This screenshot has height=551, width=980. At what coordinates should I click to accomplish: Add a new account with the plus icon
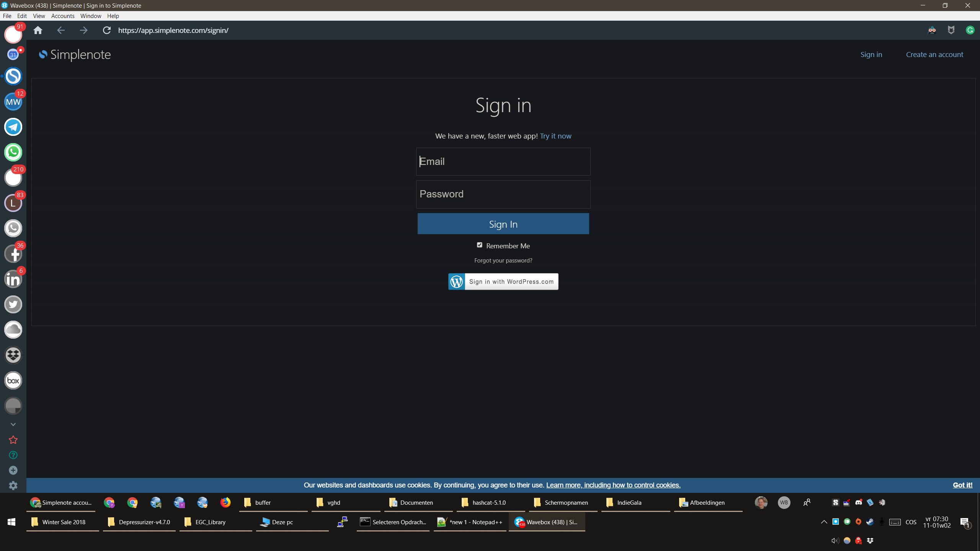click(x=13, y=470)
